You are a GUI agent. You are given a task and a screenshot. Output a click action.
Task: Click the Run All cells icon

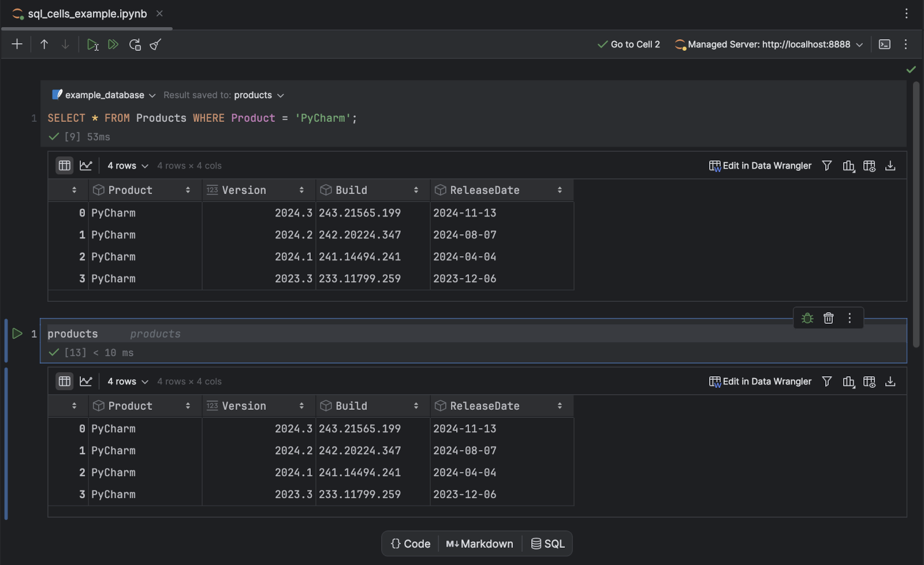pyautogui.click(x=113, y=44)
